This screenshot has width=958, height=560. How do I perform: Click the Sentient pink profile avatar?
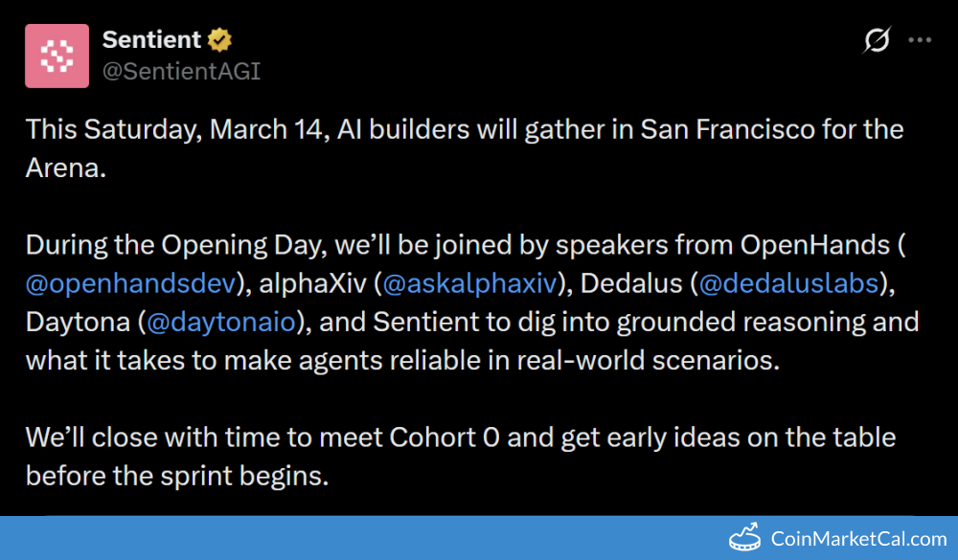[x=57, y=56]
